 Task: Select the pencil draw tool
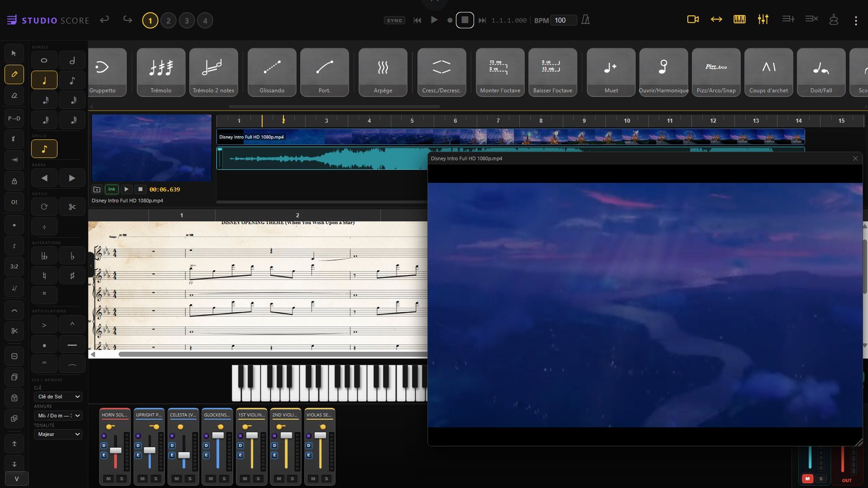(14, 74)
